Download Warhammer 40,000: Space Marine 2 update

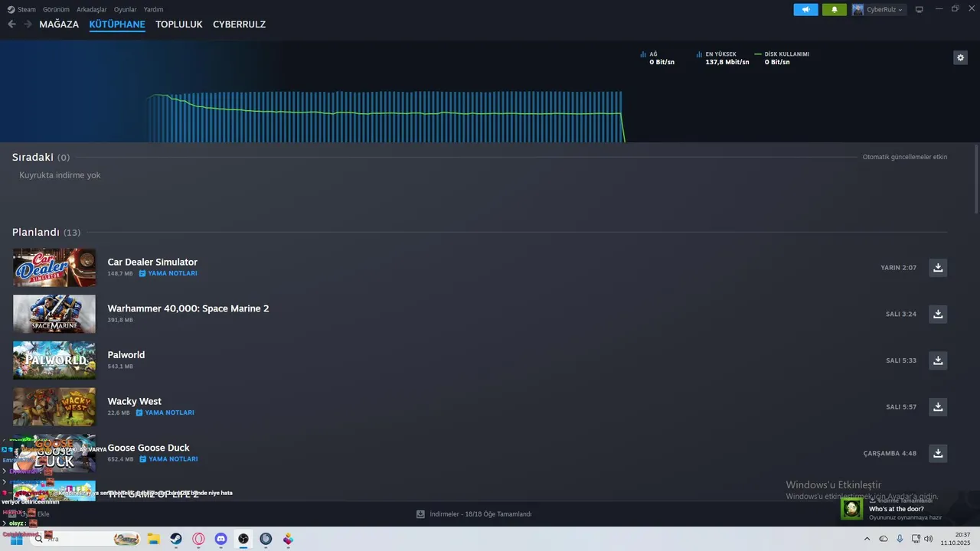(x=938, y=314)
